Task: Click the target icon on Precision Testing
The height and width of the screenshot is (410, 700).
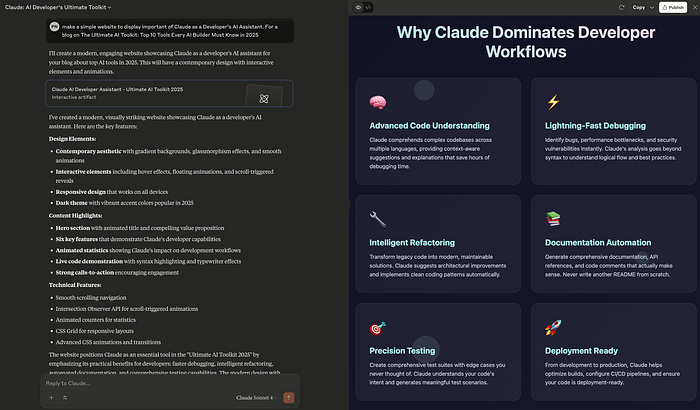Action: click(378, 328)
